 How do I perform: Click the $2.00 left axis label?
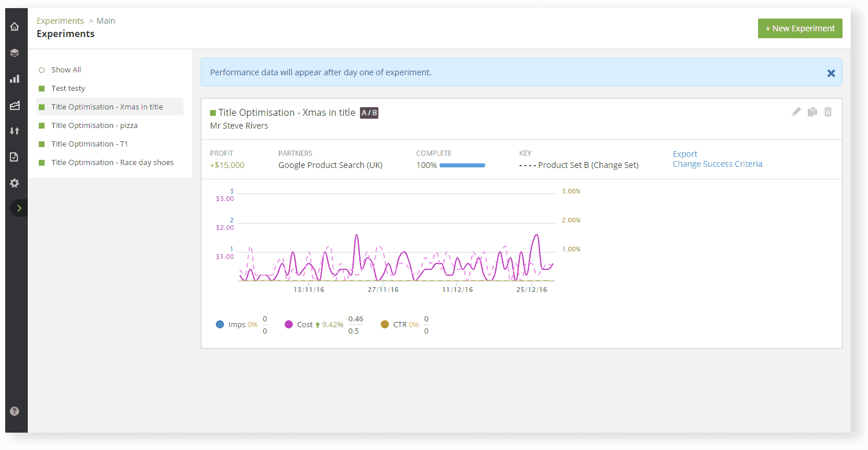tap(225, 228)
